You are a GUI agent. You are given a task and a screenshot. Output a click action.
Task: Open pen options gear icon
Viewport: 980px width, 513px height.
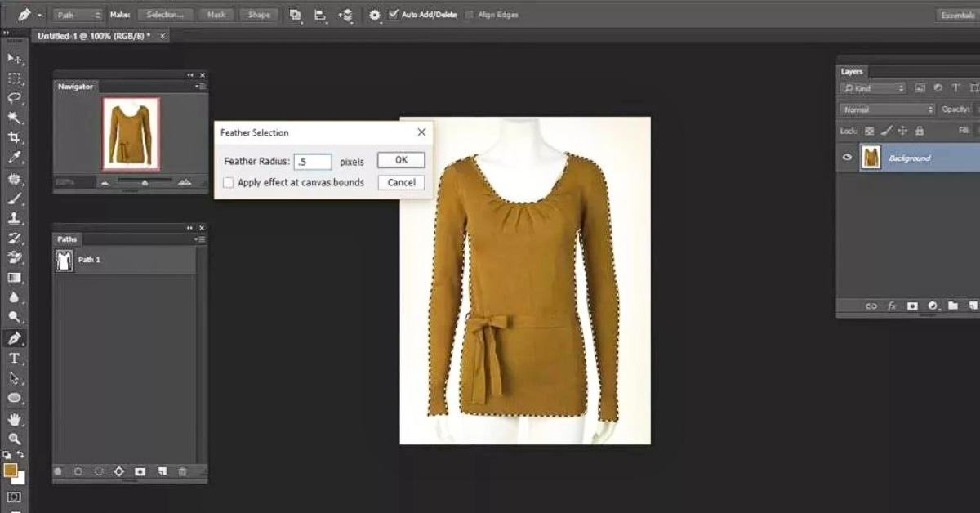[x=375, y=15]
